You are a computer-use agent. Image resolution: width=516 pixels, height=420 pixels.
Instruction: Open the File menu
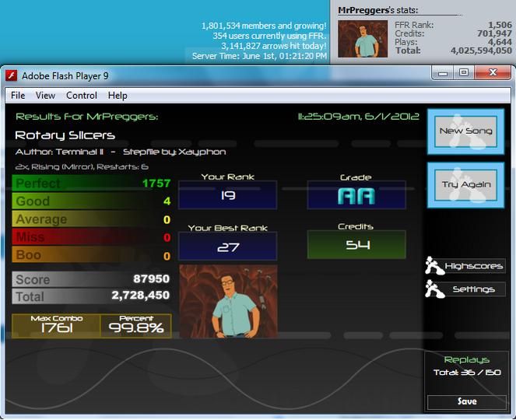pos(18,96)
